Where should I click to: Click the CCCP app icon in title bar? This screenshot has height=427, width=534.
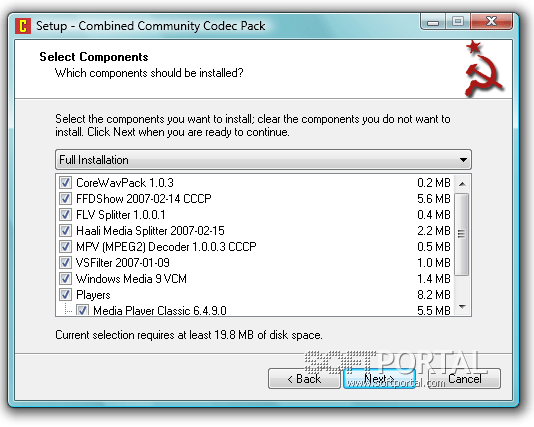[x=23, y=26]
